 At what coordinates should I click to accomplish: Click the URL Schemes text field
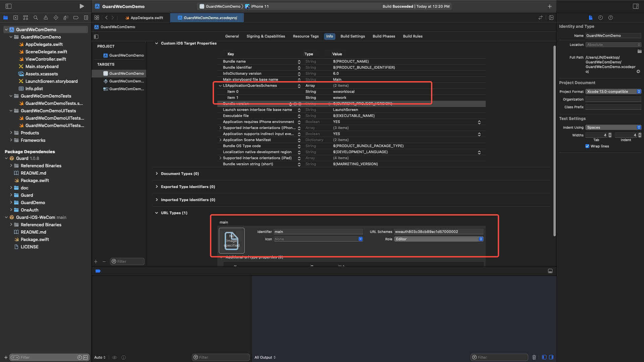[x=438, y=232]
